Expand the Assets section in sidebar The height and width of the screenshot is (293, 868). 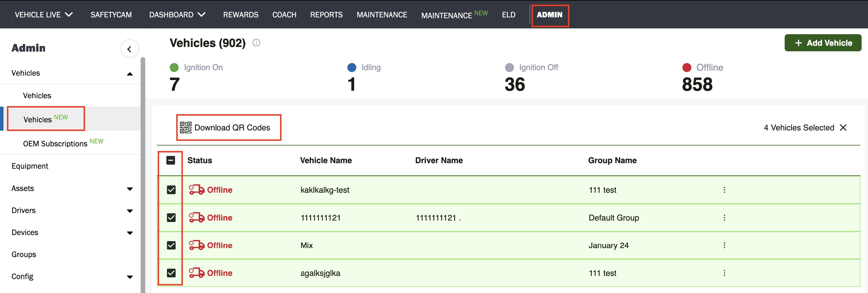[x=130, y=189]
